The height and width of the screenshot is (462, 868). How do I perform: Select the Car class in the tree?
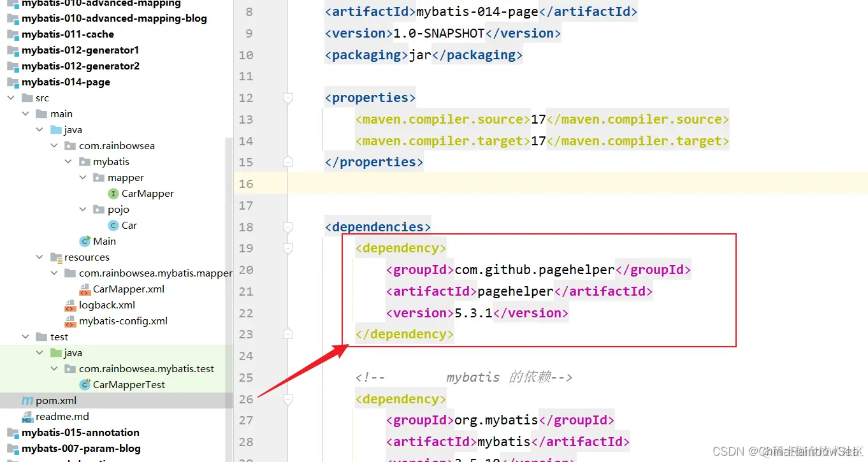[x=129, y=226]
